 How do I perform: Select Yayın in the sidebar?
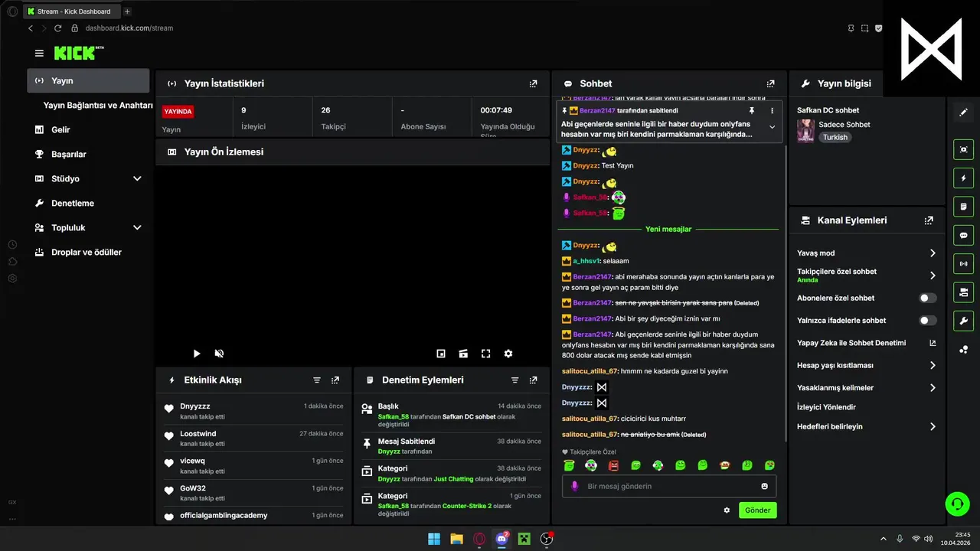tap(88, 81)
